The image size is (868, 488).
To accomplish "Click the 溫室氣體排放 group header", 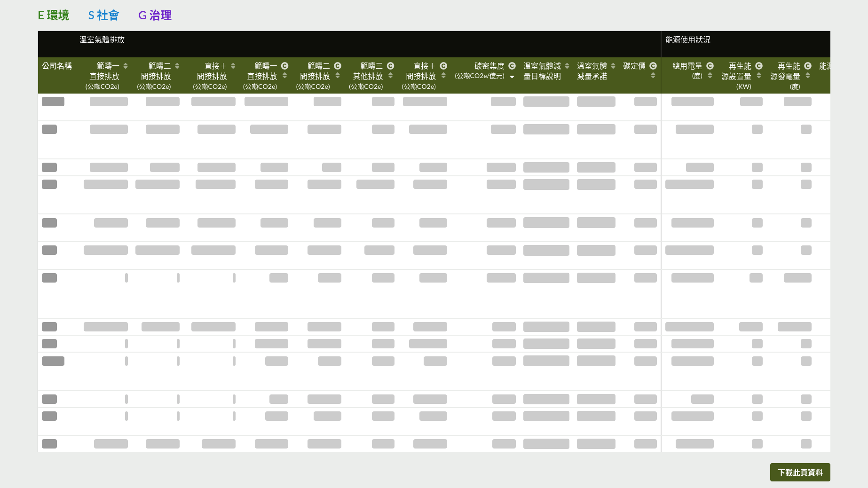I will point(102,40).
